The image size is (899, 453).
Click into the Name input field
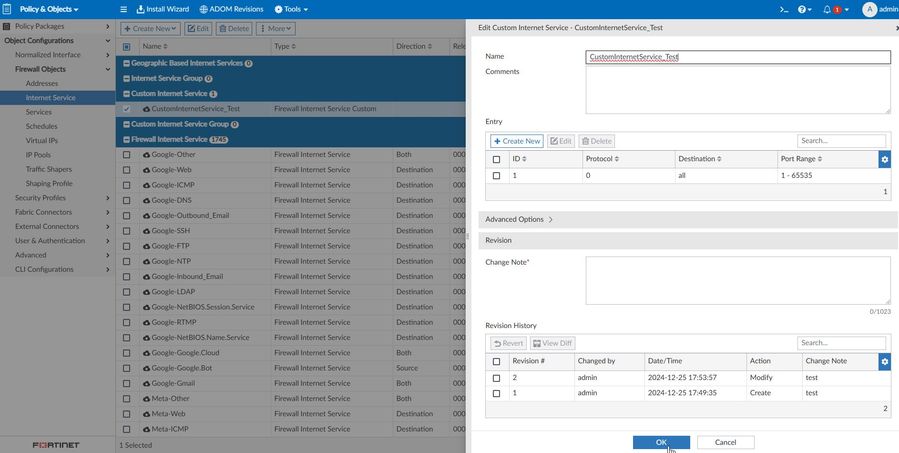[738, 57]
